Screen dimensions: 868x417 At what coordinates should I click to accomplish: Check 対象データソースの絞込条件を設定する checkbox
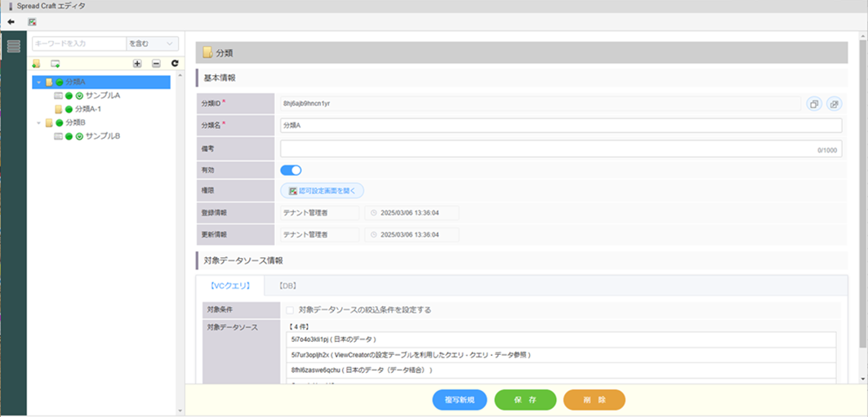(x=290, y=310)
